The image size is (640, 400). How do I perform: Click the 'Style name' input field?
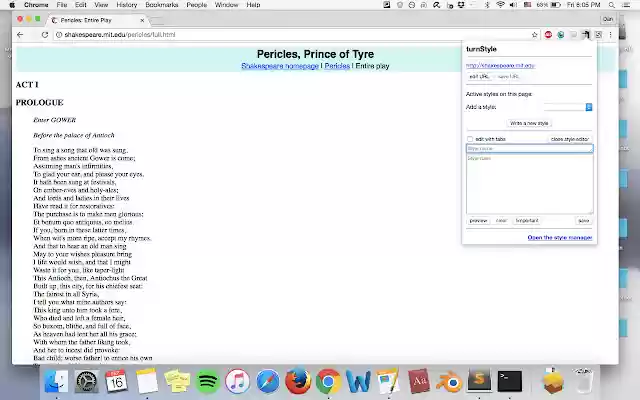point(529,149)
